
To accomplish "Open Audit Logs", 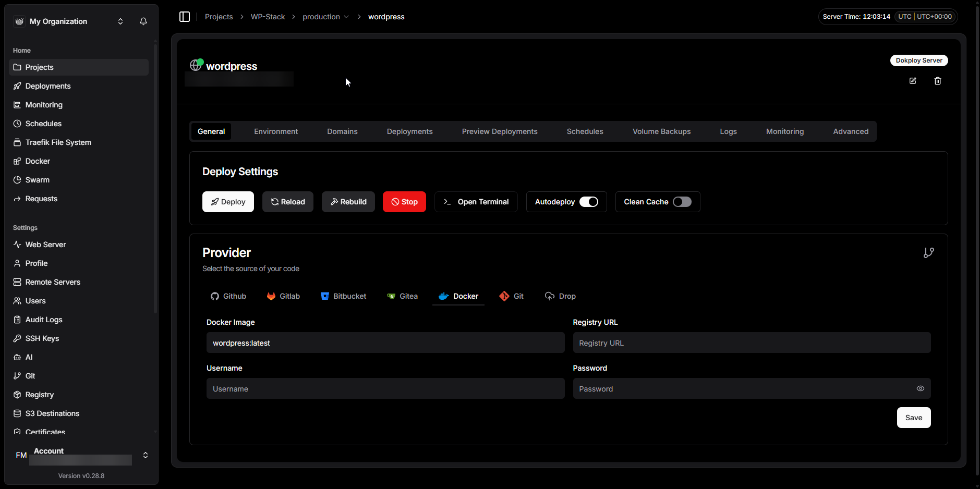I will (79, 320).
